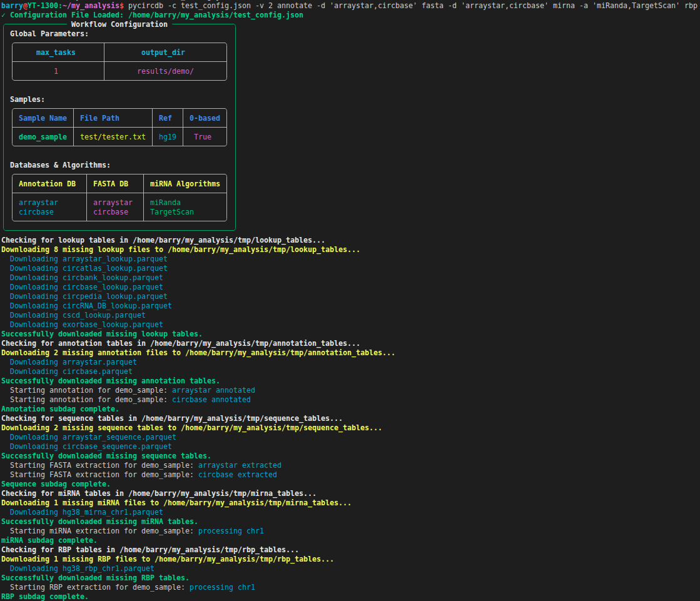This screenshot has height=601, width=700.
Task: Click the 'Workflow Configuration' panel title
Action: click(119, 24)
